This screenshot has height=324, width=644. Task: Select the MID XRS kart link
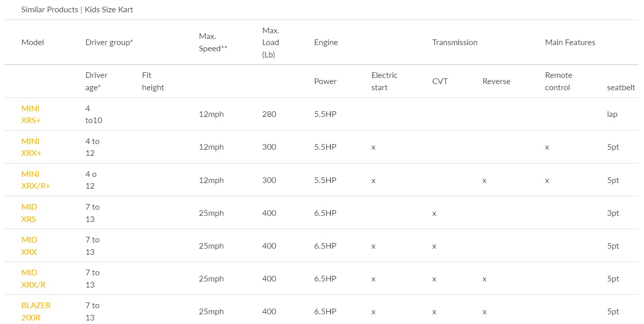(29, 213)
